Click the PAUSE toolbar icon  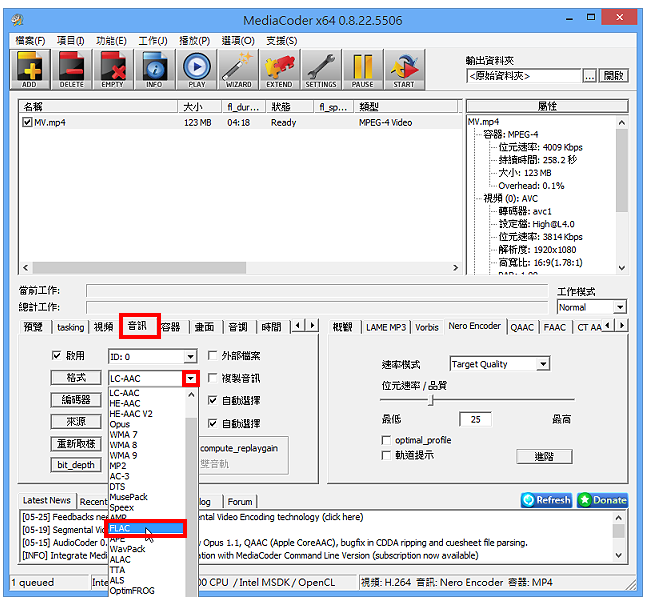point(362,69)
